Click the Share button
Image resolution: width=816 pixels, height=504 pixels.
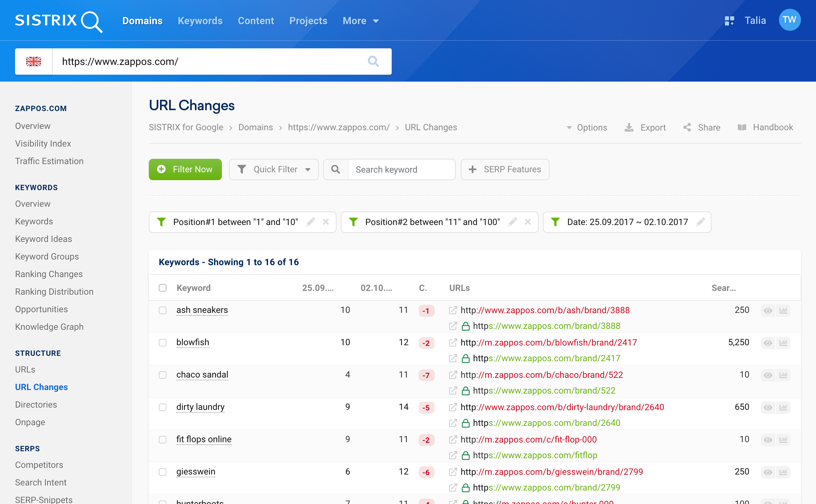(701, 127)
